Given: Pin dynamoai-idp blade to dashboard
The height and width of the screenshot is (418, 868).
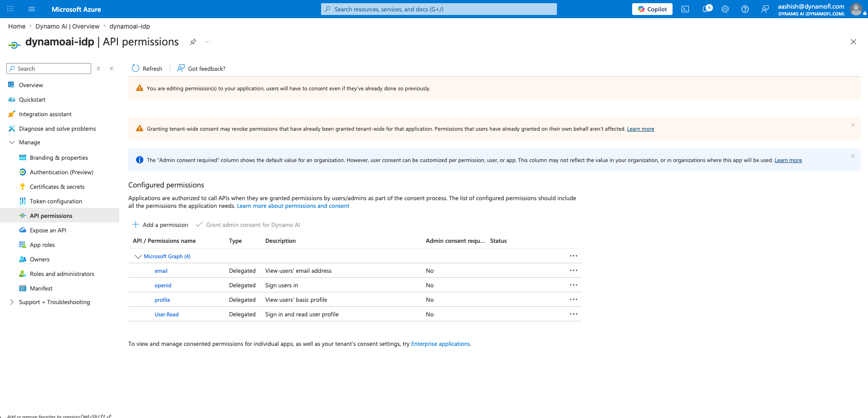Looking at the screenshot, I should pos(193,42).
